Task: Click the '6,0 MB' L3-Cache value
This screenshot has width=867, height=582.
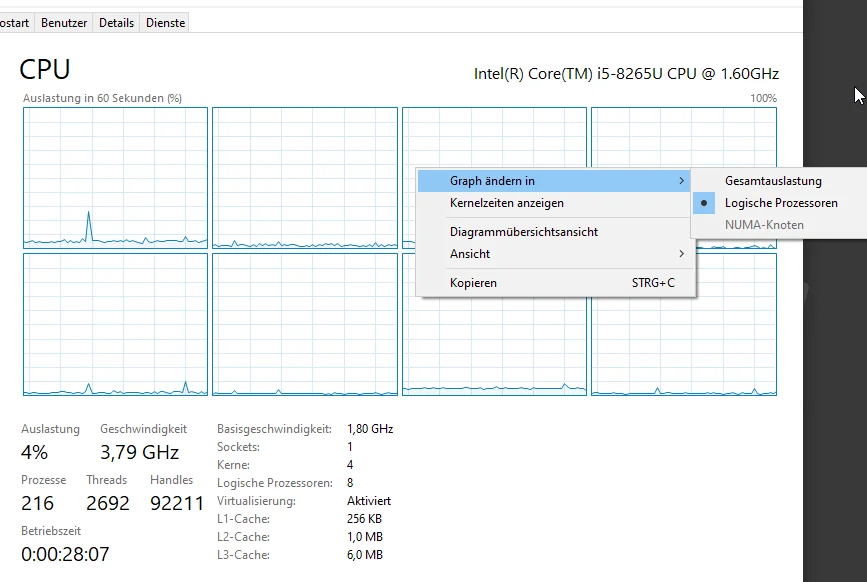Action: 365,554
